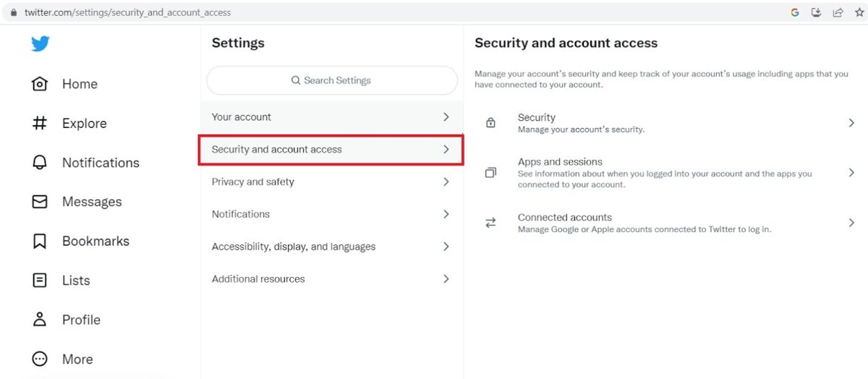Screen dimensions: 868x379
Task: Select Privacy and safety settings
Action: pos(332,182)
